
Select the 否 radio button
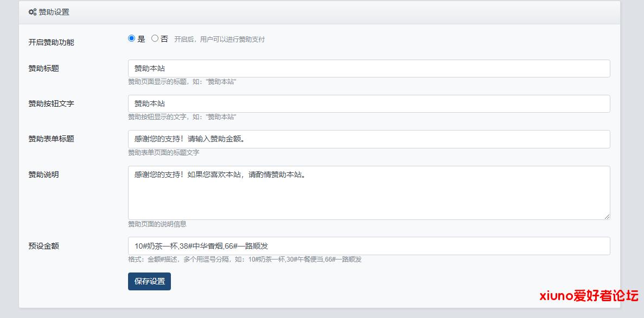pos(155,38)
